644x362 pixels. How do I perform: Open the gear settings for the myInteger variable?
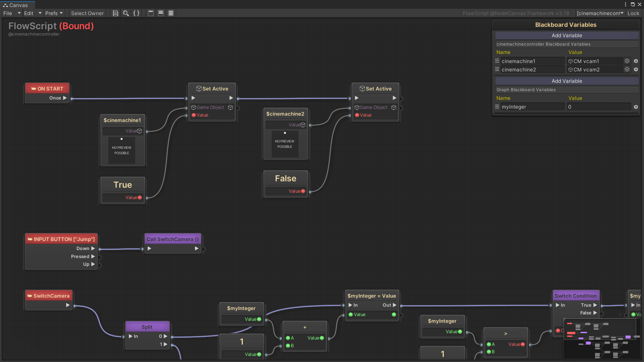coord(636,107)
